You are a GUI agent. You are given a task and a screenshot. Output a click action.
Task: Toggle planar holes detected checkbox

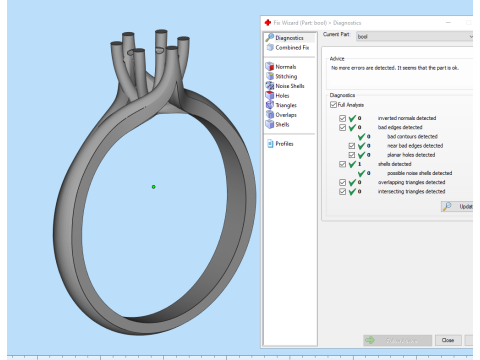352,155
